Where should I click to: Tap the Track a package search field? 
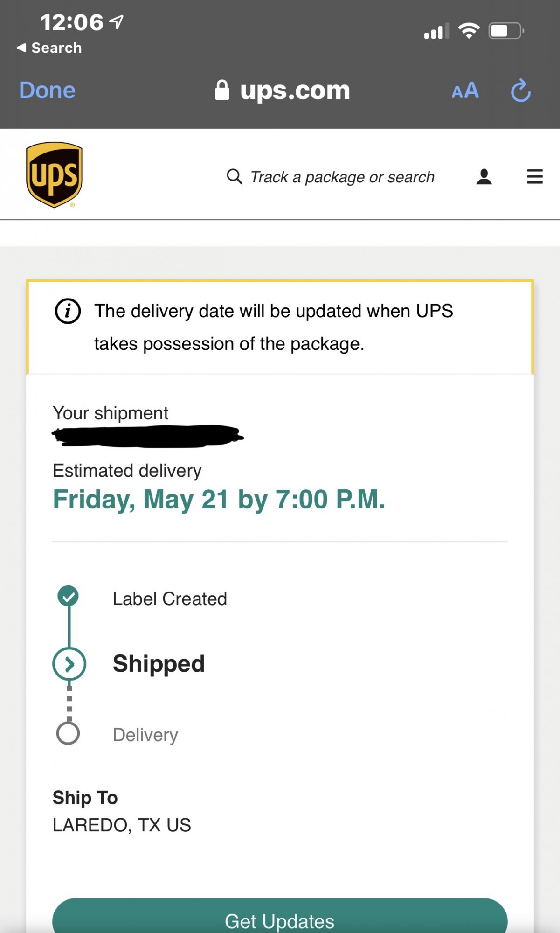click(x=342, y=177)
